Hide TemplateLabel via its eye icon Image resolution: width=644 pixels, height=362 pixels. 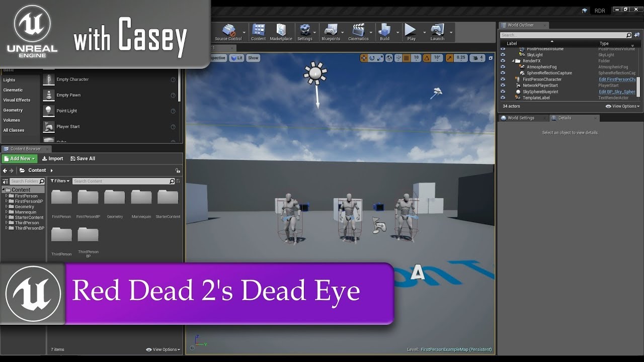(x=503, y=98)
